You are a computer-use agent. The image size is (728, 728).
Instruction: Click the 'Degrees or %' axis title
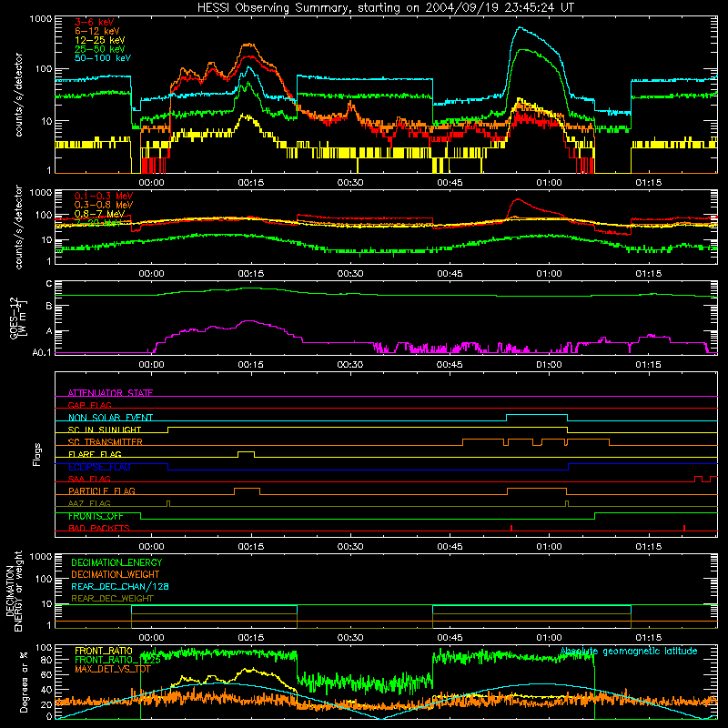coord(24,682)
